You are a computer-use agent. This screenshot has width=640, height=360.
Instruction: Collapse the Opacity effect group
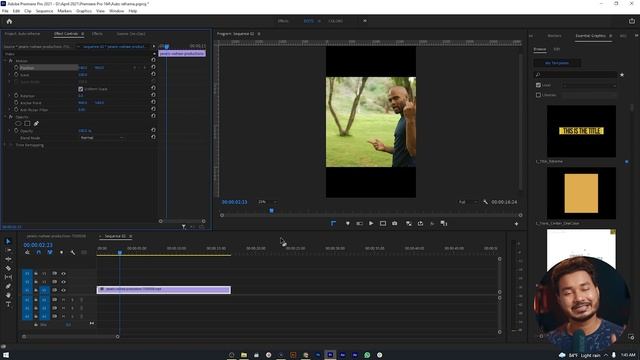5,117
